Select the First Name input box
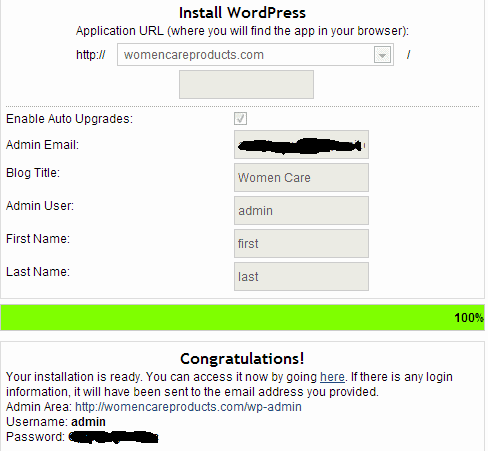The height and width of the screenshot is (451, 488). point(301,243)
